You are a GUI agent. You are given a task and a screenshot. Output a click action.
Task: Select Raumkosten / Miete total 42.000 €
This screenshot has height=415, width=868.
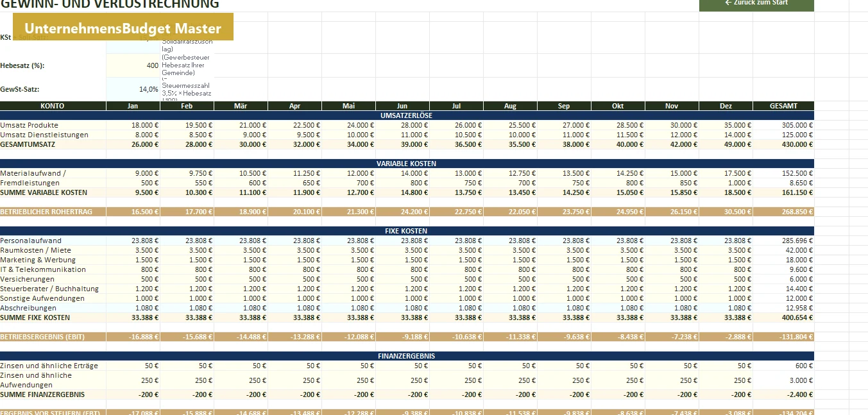point(783,250)
